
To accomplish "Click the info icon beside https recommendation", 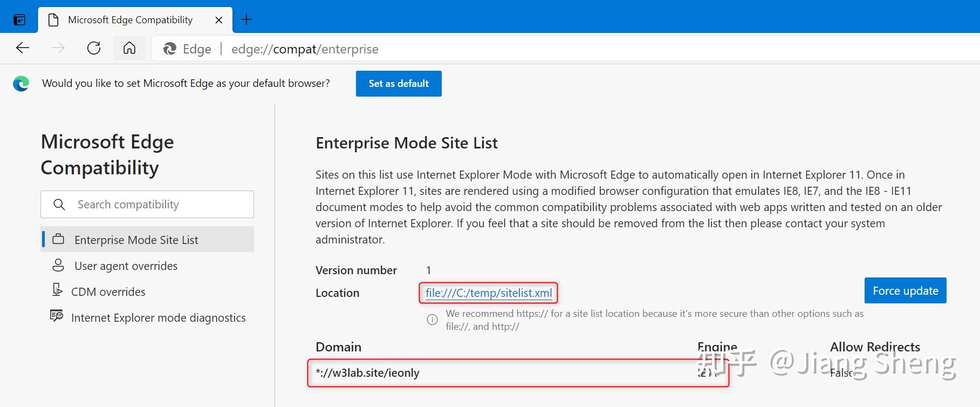I will click(x=432, y=320).
